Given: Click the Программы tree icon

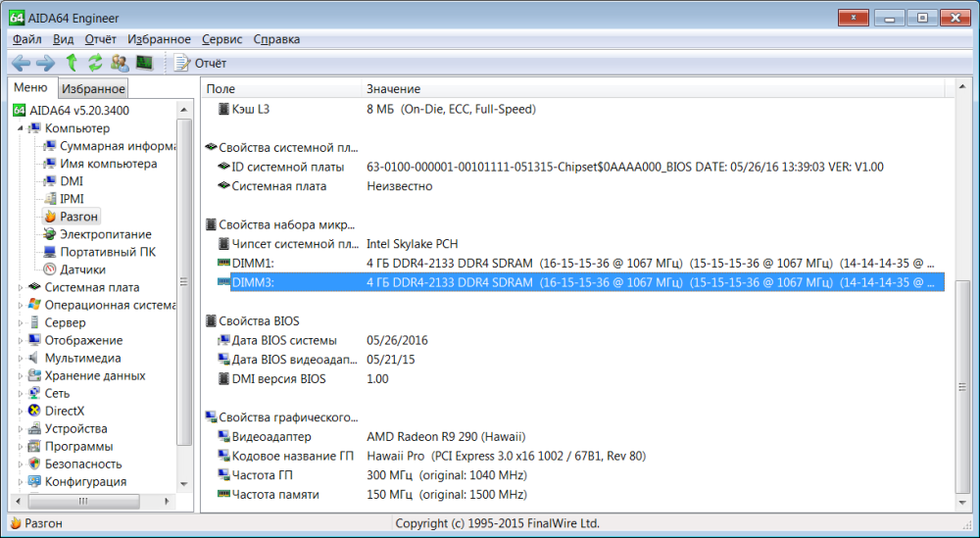Looking at the screenshot, I should click(34, 447).
